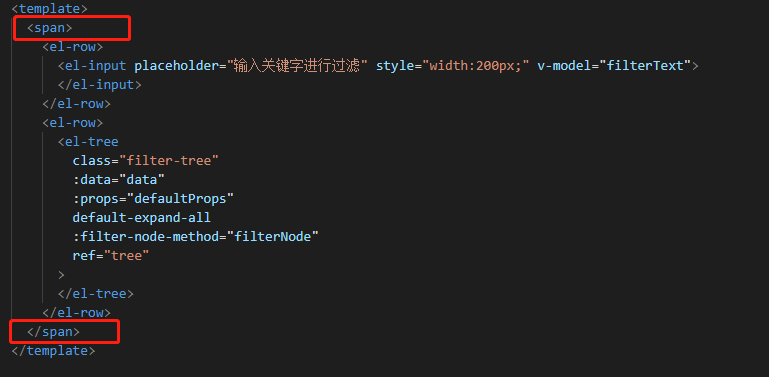Click the highlighted closing span tag

(53, 332)
